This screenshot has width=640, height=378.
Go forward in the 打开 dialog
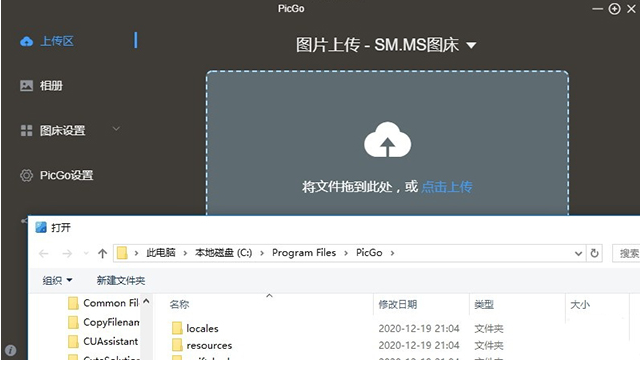pos(67,253)
